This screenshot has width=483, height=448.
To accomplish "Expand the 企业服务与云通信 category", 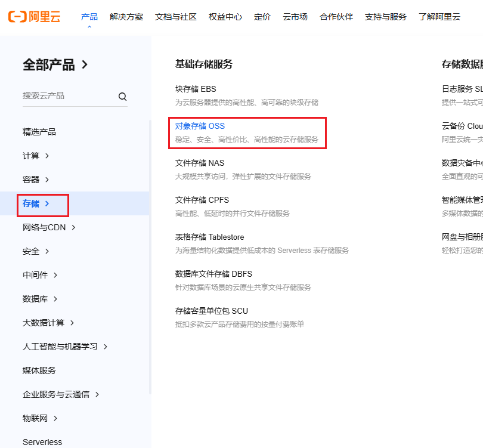I will pyautogui.click(x=61, y=394).
